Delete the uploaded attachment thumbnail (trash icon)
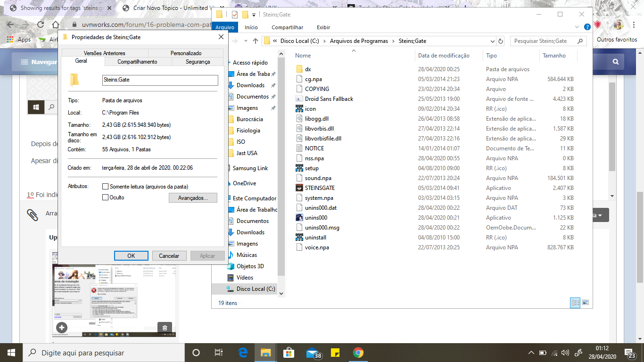Screen dimensions: 644x362 click(165, 328)
